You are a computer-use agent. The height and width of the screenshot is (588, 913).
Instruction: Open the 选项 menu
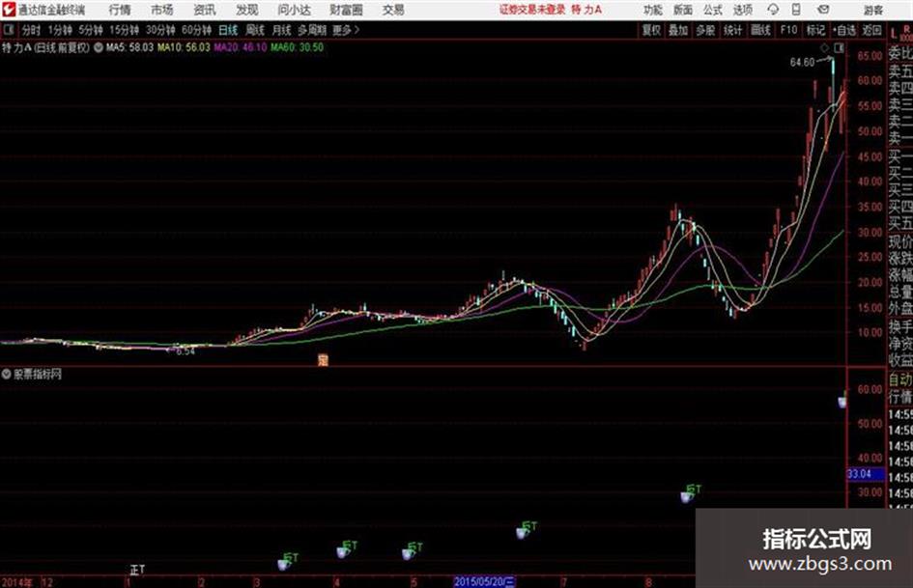pyautogui.click(x=742, y=10)
